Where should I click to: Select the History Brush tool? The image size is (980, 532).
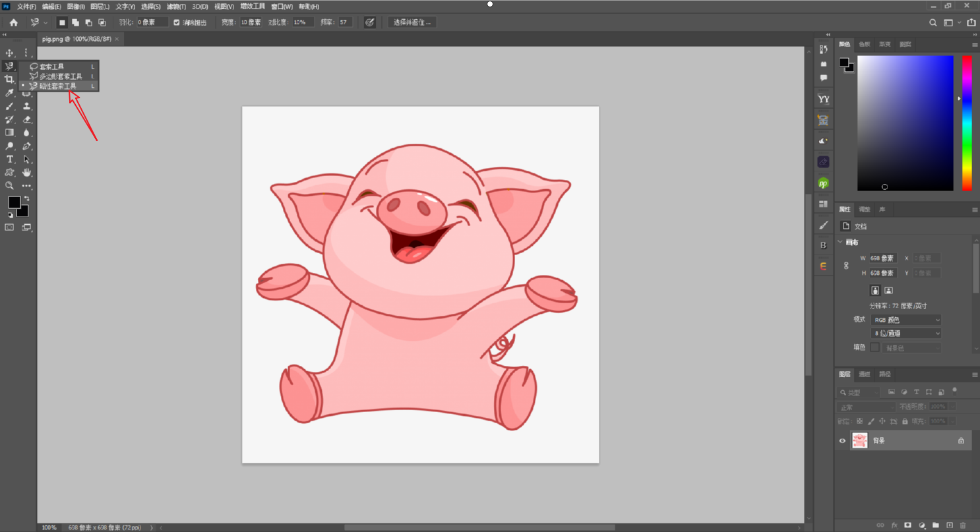tap(9, 119)
